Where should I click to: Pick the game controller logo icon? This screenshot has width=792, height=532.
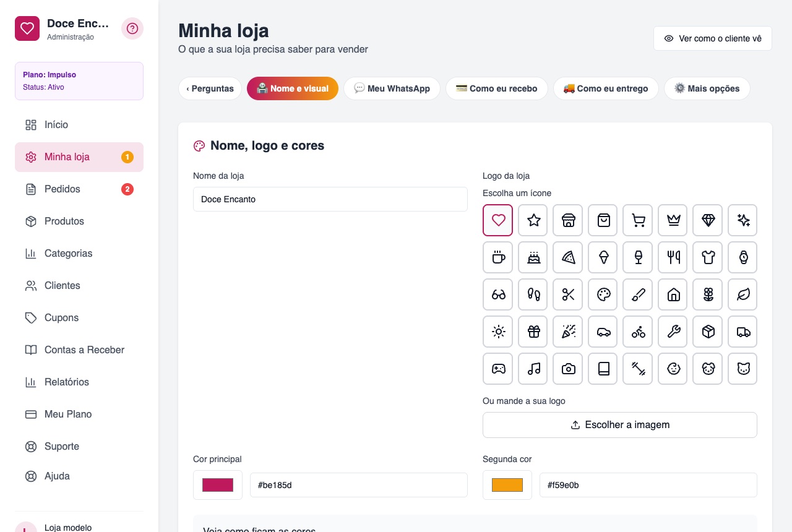click(x=498, y=369)
